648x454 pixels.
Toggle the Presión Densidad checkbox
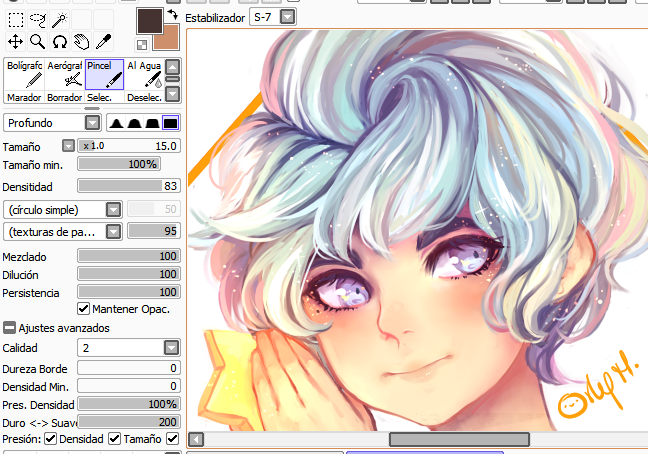point(50,439)
